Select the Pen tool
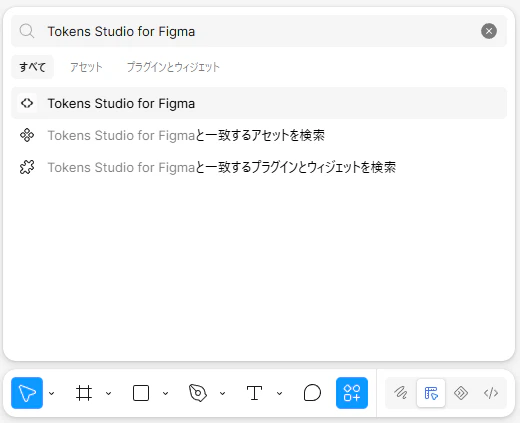520x423 pixels. point(198,393)
